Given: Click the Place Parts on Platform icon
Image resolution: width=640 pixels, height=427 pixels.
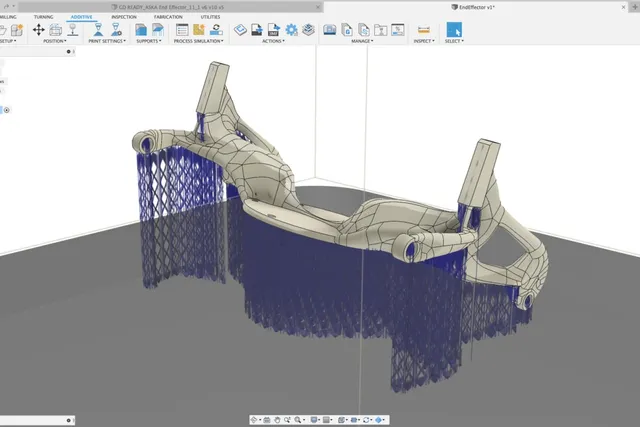Looking at the screenshot, I should [x=73, y=30].
